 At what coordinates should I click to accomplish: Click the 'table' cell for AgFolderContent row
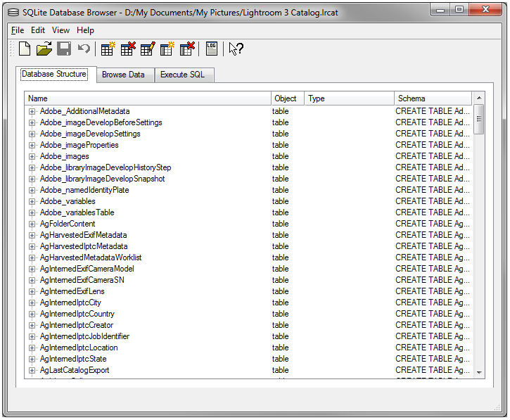tap(281, 224)
